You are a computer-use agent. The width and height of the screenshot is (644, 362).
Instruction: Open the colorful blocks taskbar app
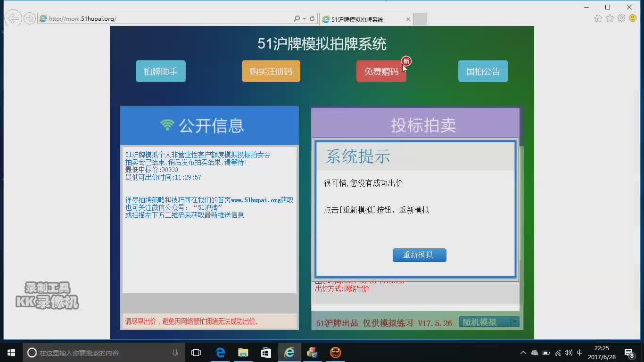coord(312,353)
